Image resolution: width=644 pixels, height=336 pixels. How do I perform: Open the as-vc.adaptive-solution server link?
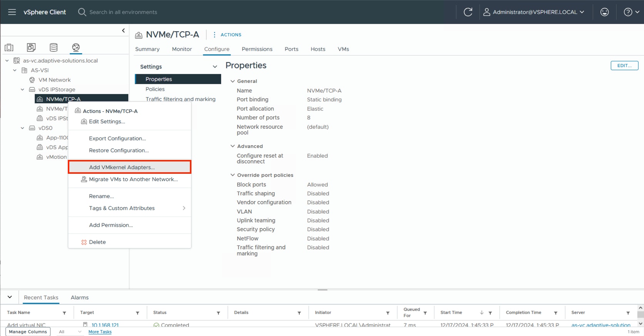click(x=601, y=325)
